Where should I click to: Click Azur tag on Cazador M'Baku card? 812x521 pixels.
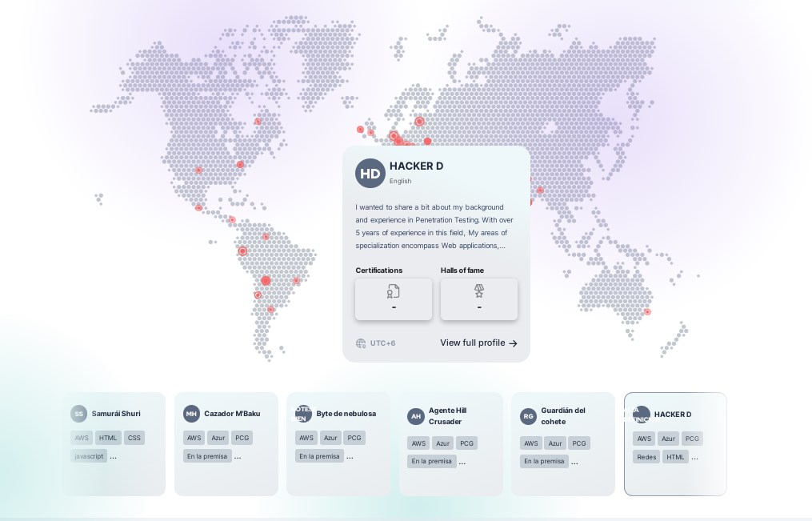[218, 438]
